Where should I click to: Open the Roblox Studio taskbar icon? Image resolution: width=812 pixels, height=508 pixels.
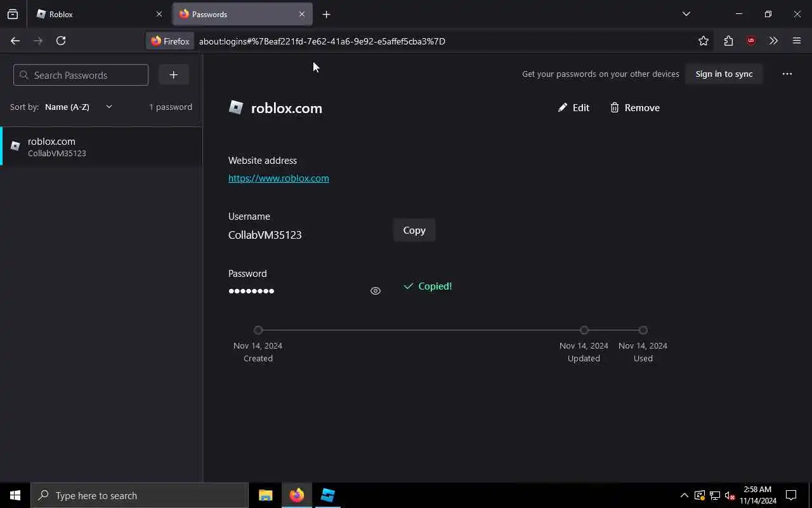(327, 495)
